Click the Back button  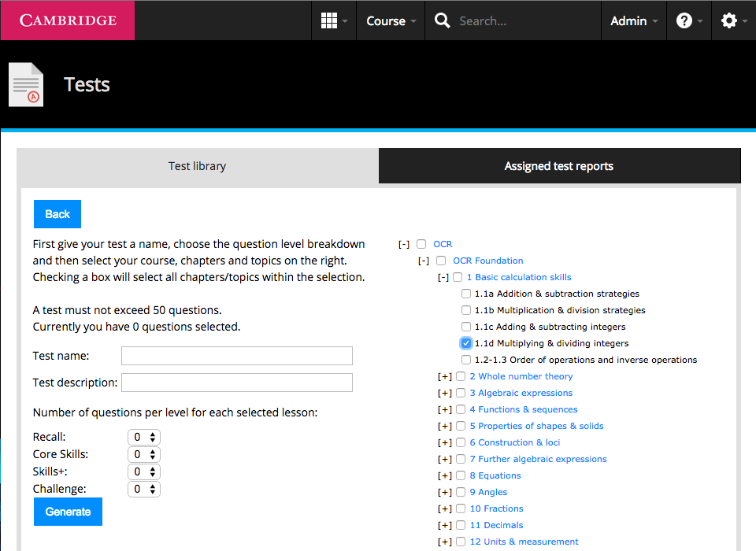(57, 213)
